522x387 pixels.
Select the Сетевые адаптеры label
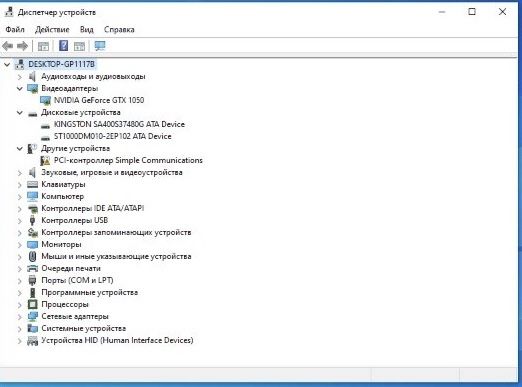[x=75, y=316]
